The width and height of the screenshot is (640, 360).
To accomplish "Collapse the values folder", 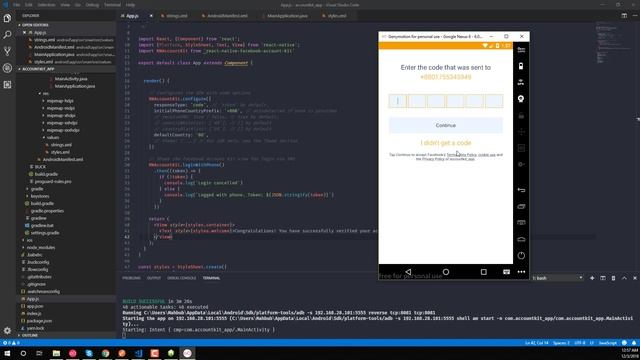I will [x=53, y=138].
